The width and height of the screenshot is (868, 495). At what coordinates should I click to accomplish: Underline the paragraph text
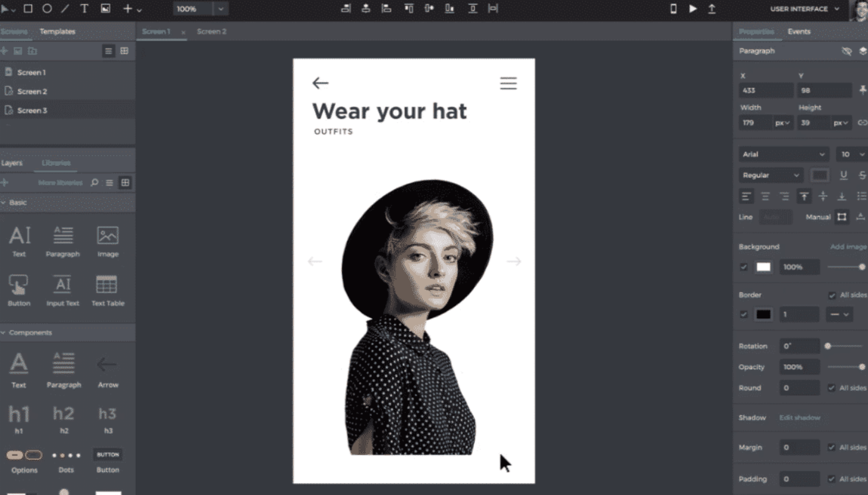tap(843, 176)
